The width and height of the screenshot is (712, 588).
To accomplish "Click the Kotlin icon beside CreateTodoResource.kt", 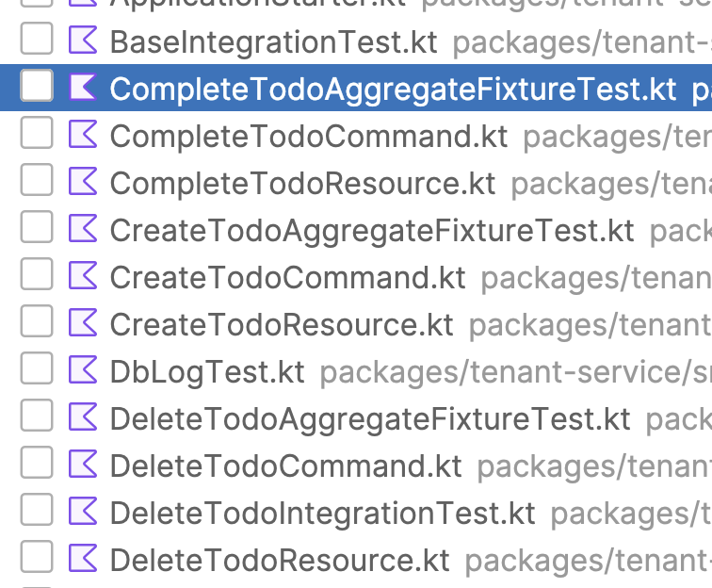I will (x=83, y=323).
